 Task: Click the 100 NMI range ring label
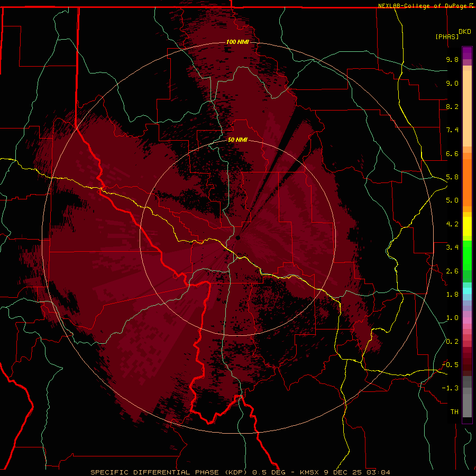pos(237,42)
